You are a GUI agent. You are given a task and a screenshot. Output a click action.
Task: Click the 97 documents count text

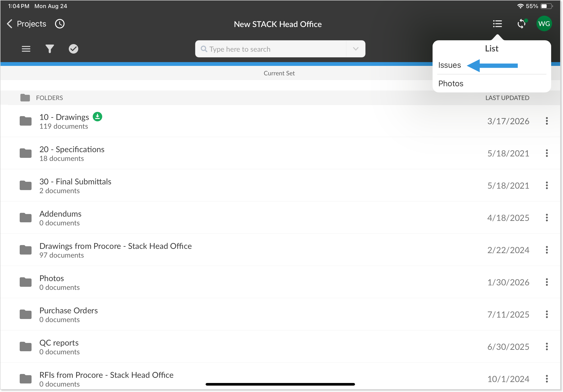62,255
